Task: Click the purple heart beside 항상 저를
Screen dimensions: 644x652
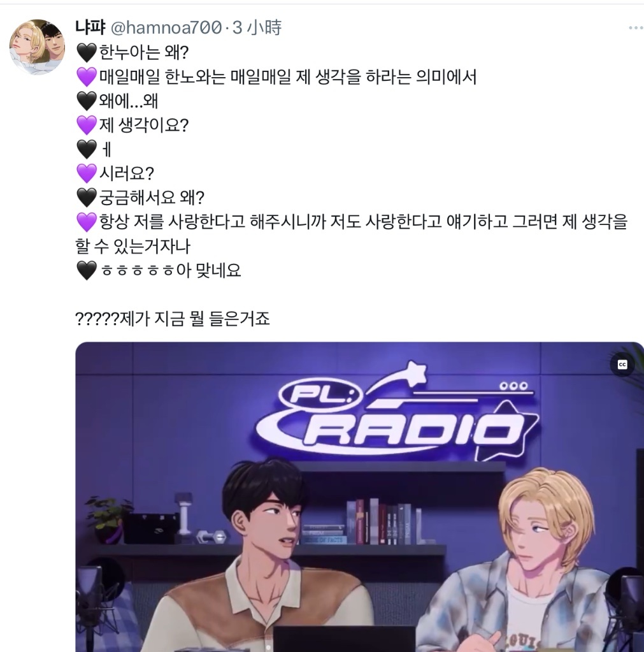Action: [87, 222]
